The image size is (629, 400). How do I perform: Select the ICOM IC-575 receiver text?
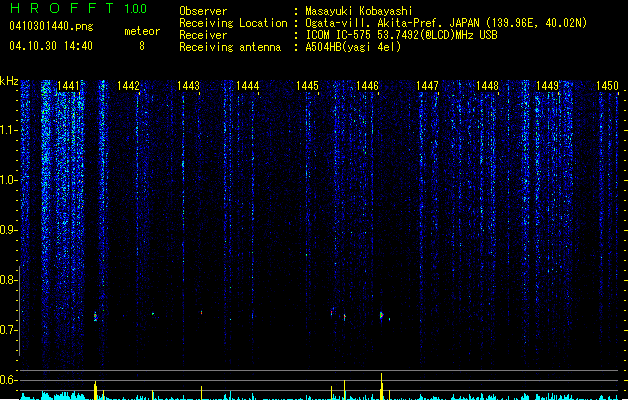pos(401,35)
